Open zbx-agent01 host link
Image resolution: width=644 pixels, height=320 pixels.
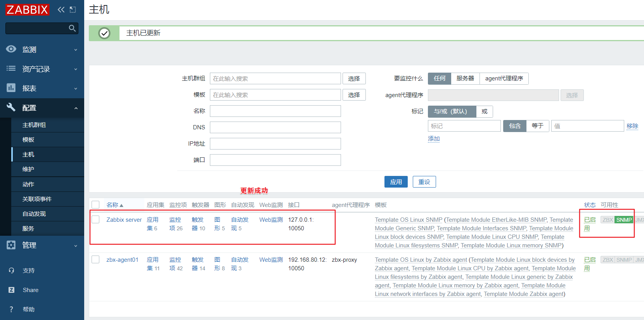(x=122, y=260)
